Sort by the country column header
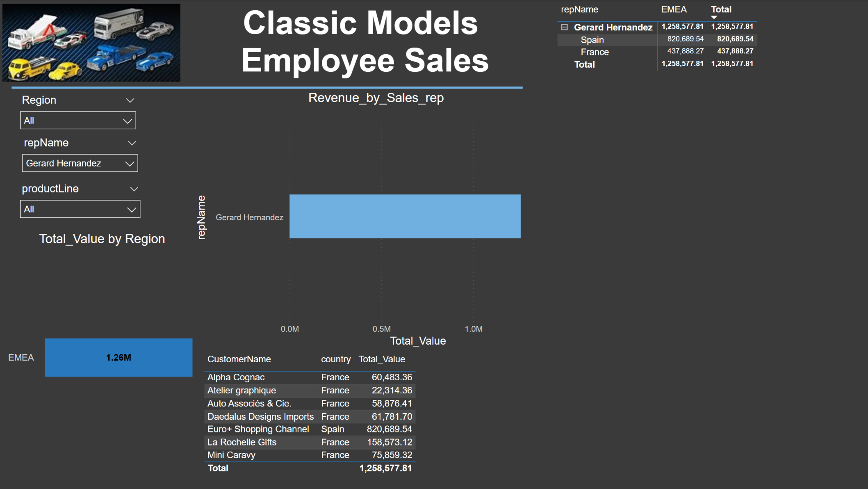 click(336, 359)
